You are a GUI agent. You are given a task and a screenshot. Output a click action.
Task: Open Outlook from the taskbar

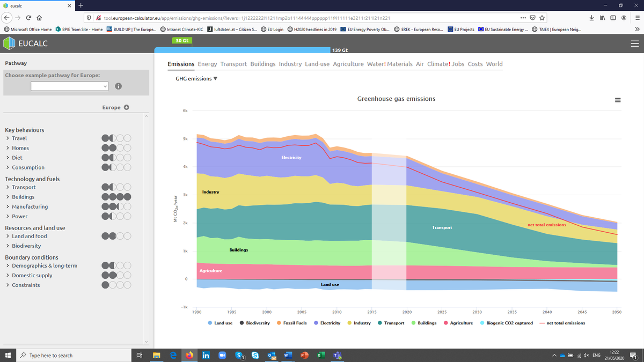(271, 356)
